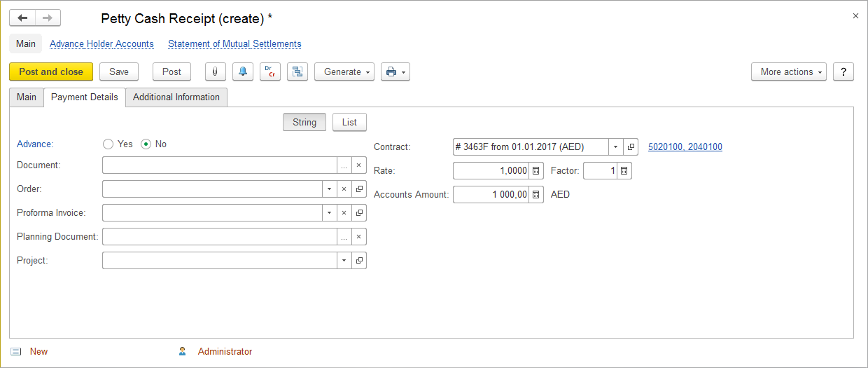Switch to Additional Information tab
Image resolution: width=868 pixels, height=368 pixels.
[x=176, y=97]
